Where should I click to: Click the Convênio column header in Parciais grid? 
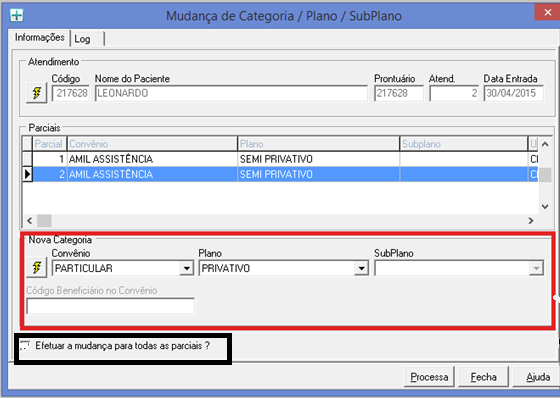coord(152,144)
